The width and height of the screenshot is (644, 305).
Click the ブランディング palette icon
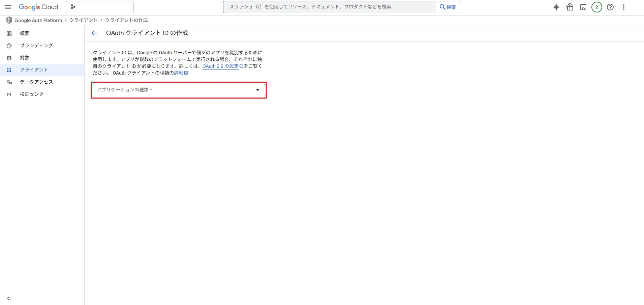9,46
